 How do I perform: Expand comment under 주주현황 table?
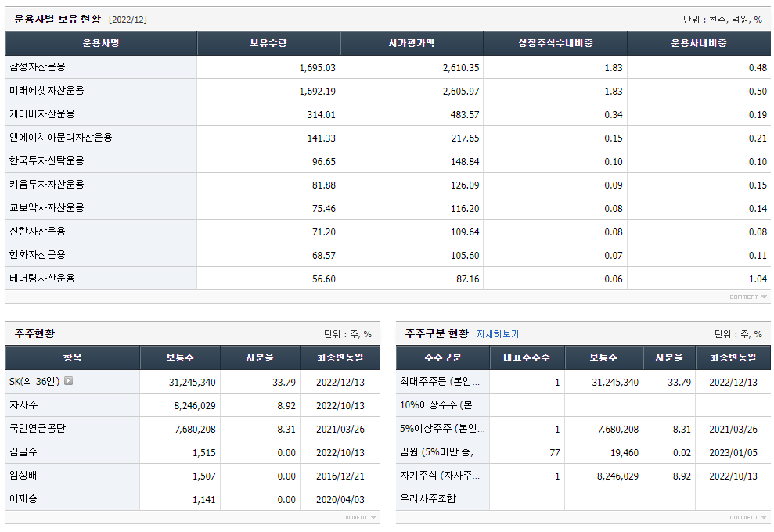point(358,517)
